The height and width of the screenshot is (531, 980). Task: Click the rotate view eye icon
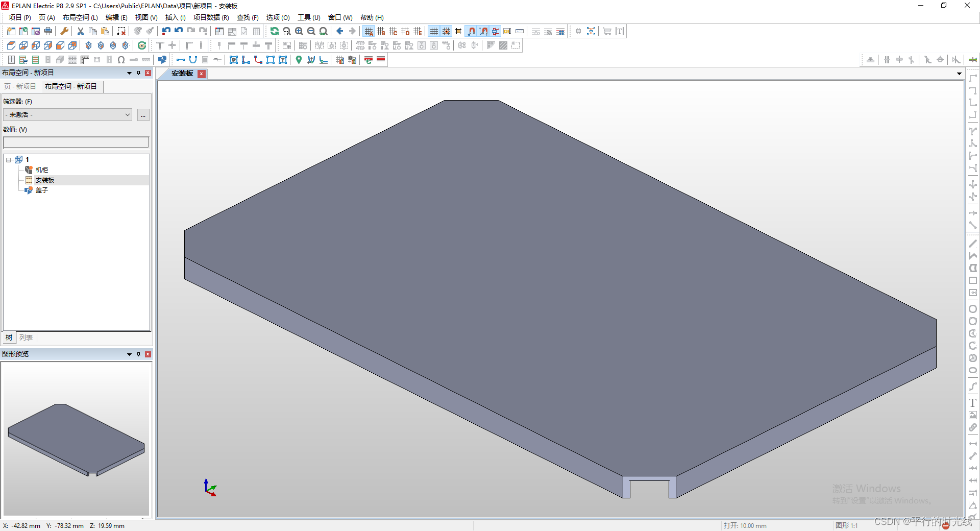point(142,45)
